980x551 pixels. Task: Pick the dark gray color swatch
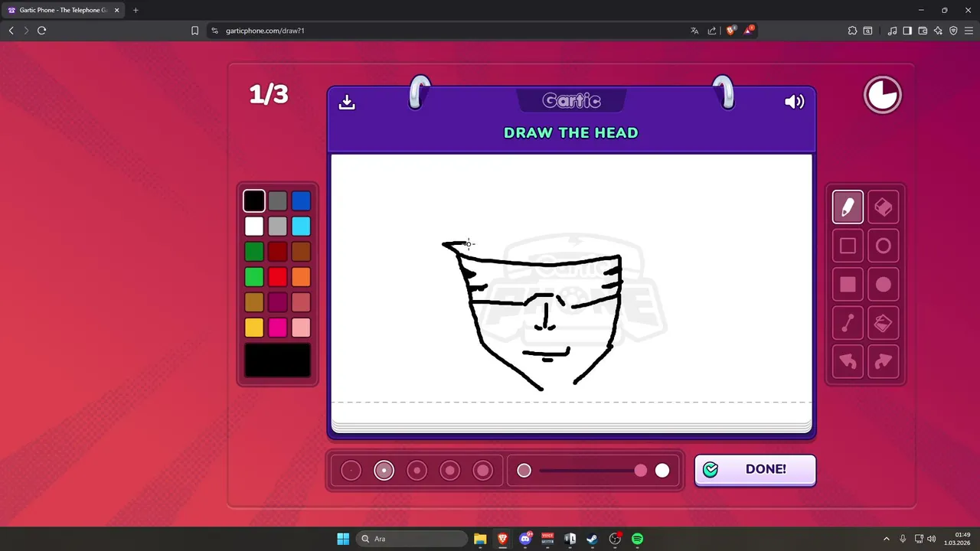(278, 201)
